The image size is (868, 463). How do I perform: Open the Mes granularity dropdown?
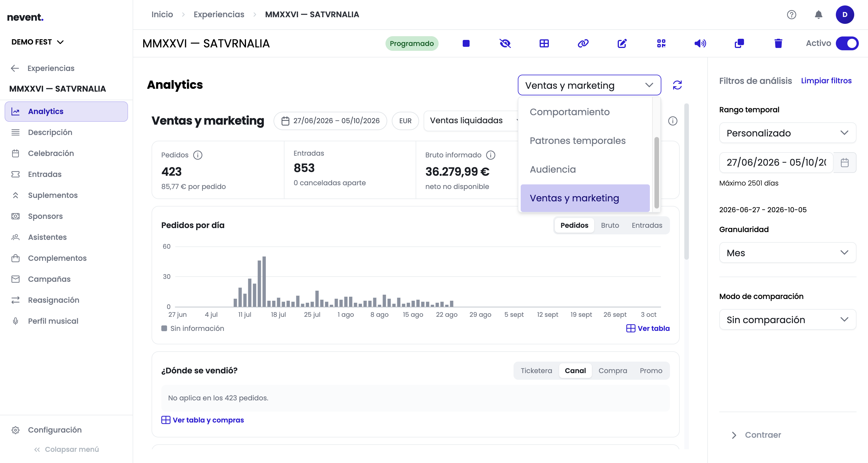pyautogui.click(x=787, y=252)
